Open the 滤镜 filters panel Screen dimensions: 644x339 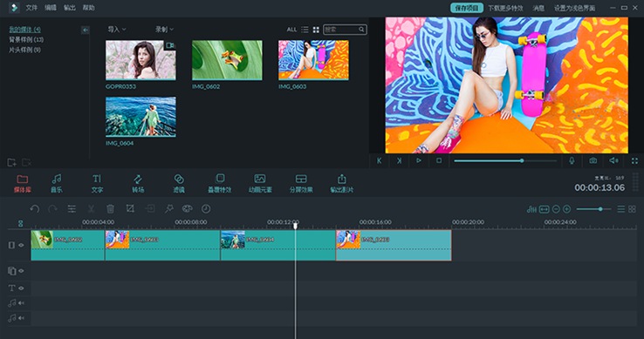point(179,183)
